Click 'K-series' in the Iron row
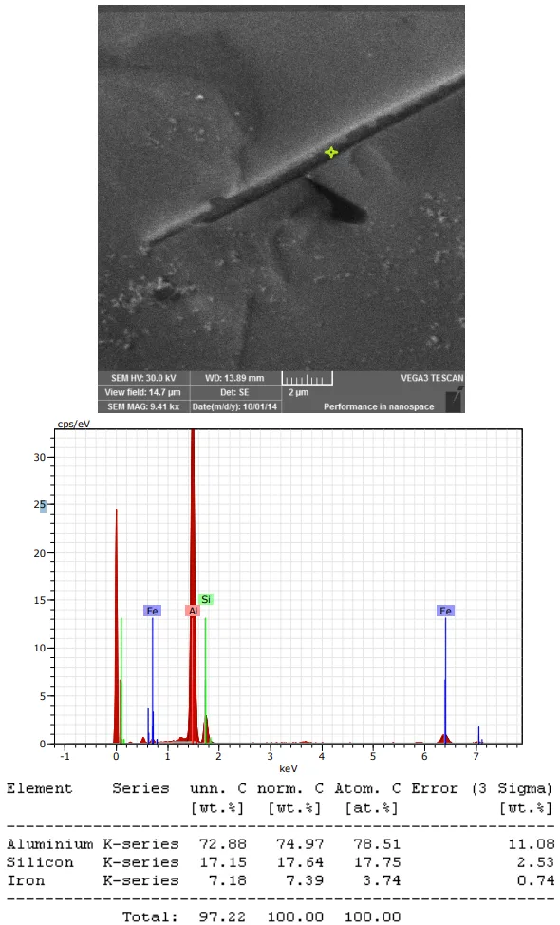The width and height of the screenshot is (560, 925). [140, 880]
